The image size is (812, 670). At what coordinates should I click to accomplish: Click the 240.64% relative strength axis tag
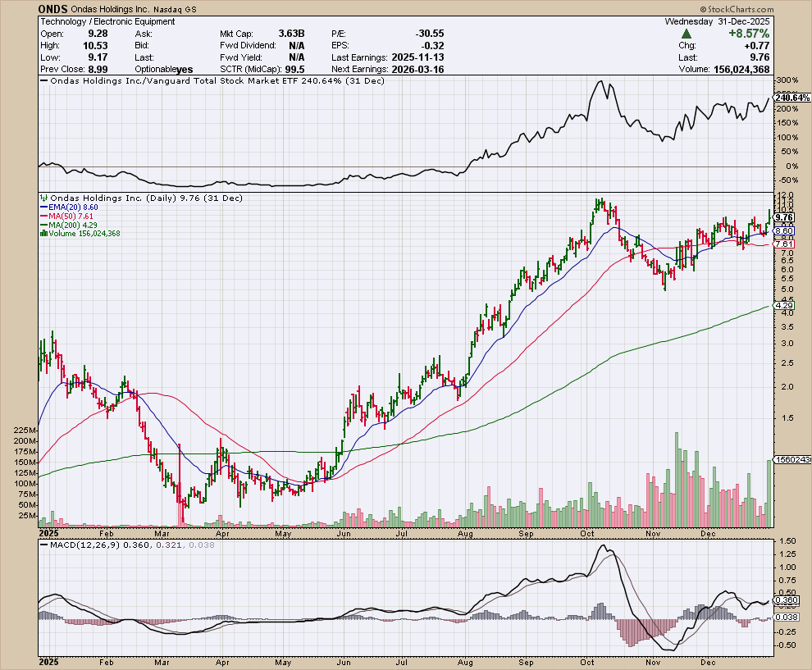[x=792, y=98]
